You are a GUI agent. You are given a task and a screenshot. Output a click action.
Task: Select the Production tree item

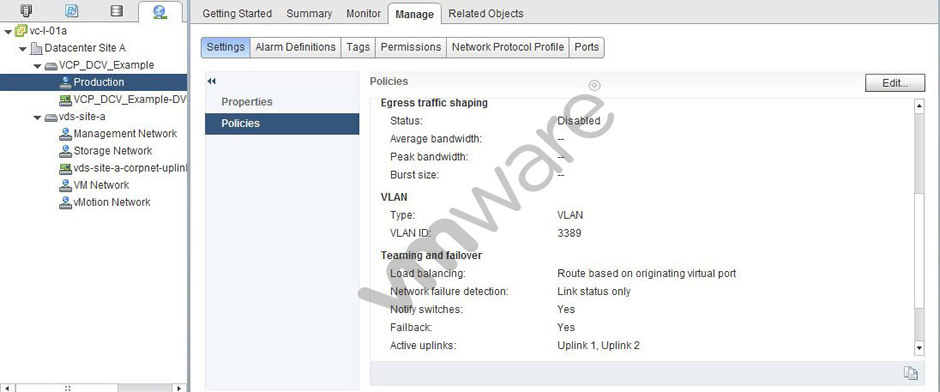[x=94, y=82]
